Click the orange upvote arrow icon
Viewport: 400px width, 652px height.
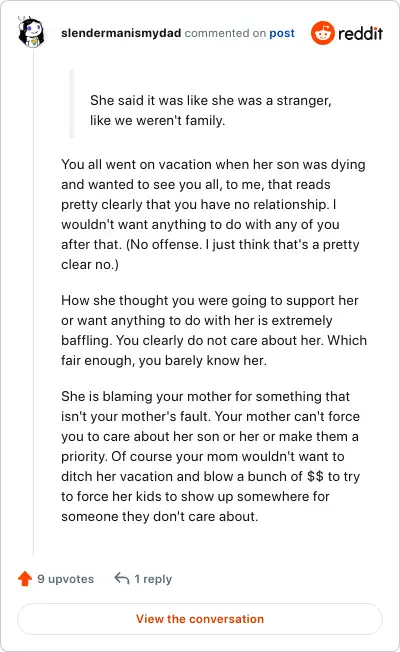coord(25,578)
